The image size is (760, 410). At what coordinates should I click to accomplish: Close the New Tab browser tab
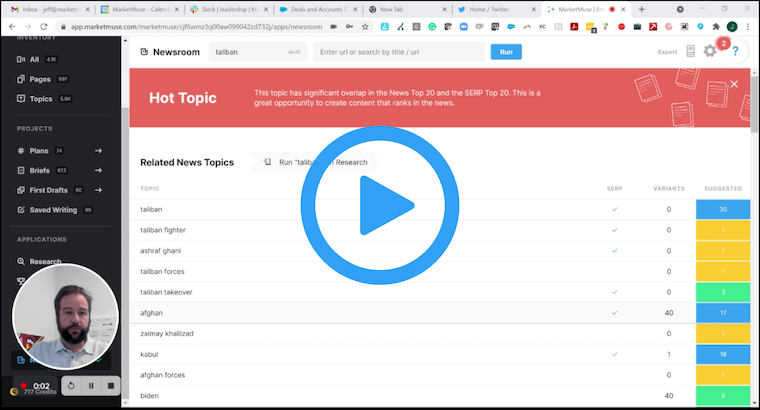(444, 9)
